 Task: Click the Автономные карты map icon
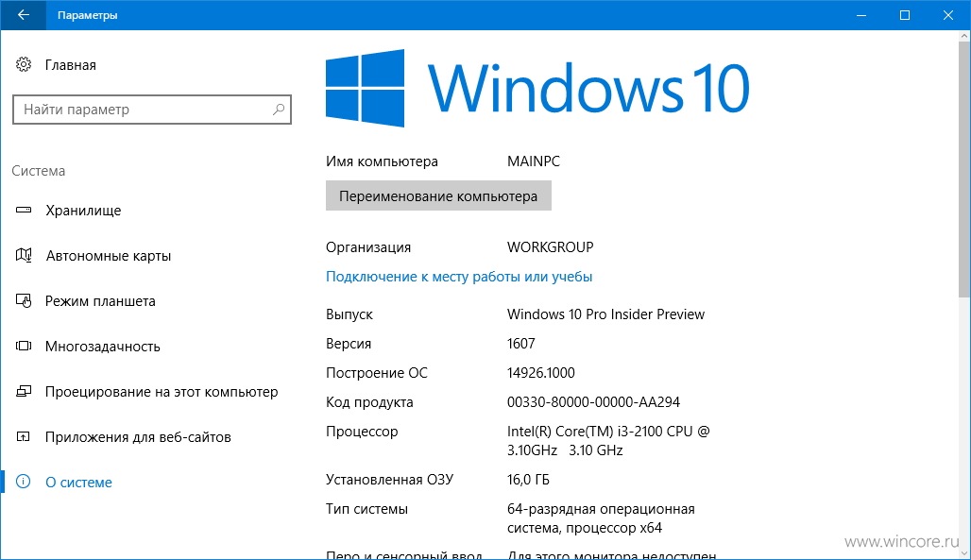[24, 255]
